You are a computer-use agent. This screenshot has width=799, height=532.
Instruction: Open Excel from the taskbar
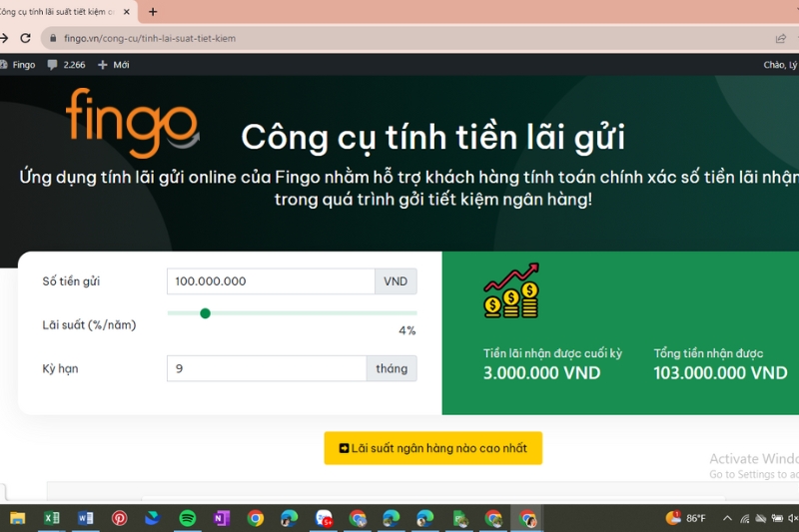click(52, 519)
